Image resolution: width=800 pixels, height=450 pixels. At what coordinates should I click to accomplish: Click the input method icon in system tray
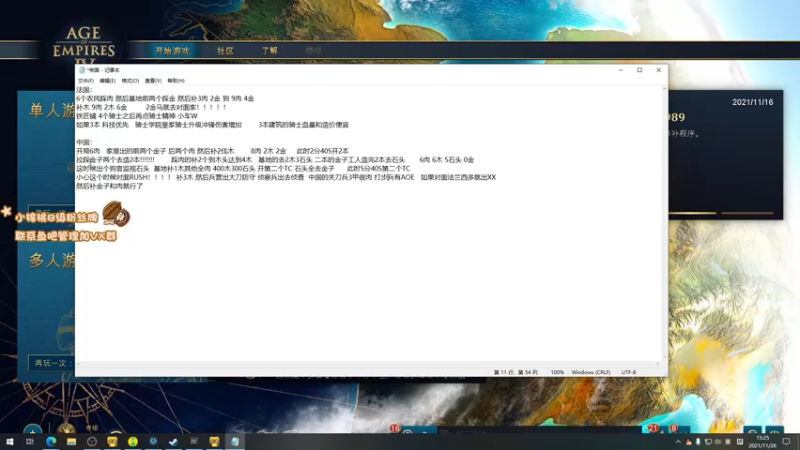pos(740,442)
